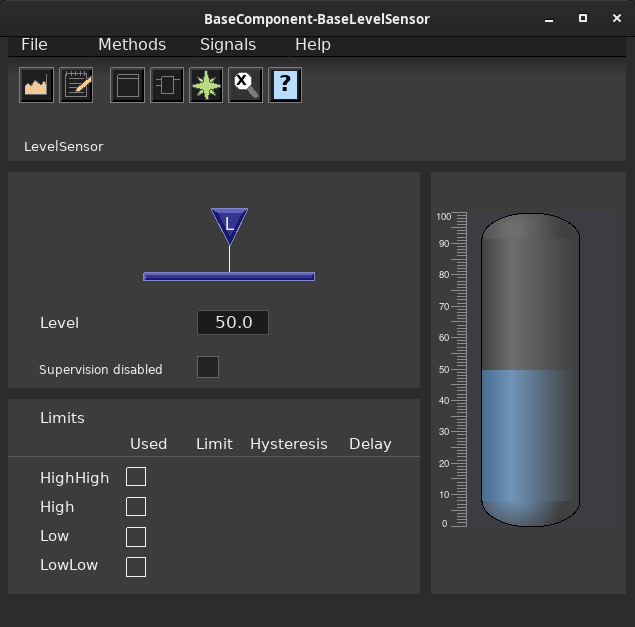Open the trend curve toolbar icon
This screenshot has width=635, height=627.
click(36, 85)
